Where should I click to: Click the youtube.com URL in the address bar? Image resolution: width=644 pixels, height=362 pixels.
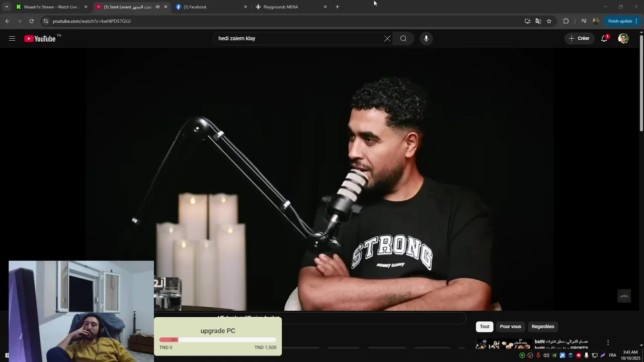tap(92, 21)
